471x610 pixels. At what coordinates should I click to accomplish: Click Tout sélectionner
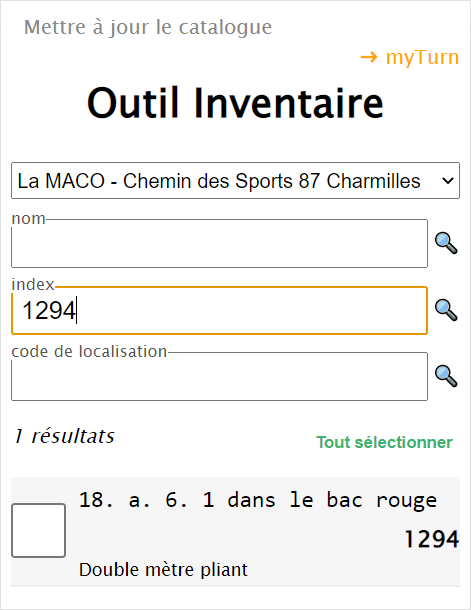(384, 442)
